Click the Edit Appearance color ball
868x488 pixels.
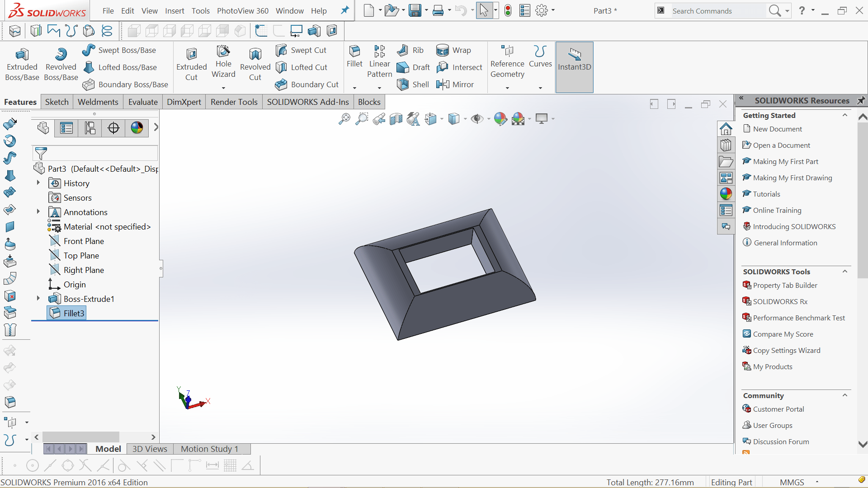click(500, 119)
